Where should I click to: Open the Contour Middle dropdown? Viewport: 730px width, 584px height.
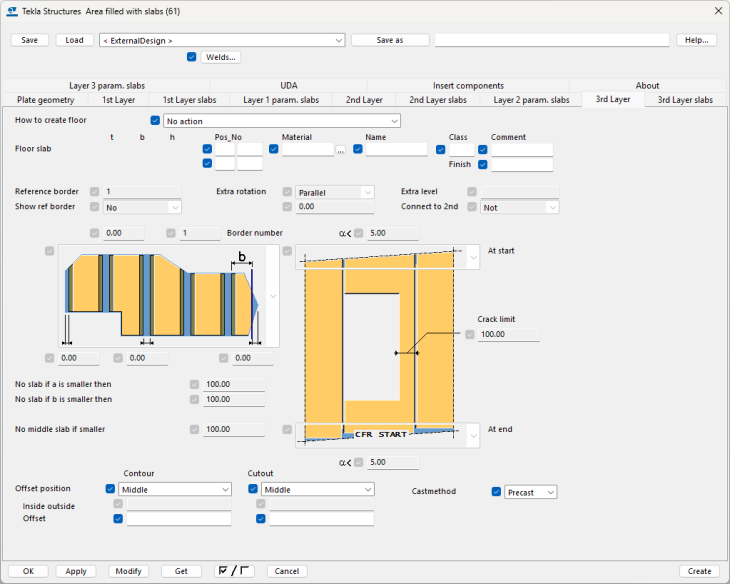(x=175, y=489)
